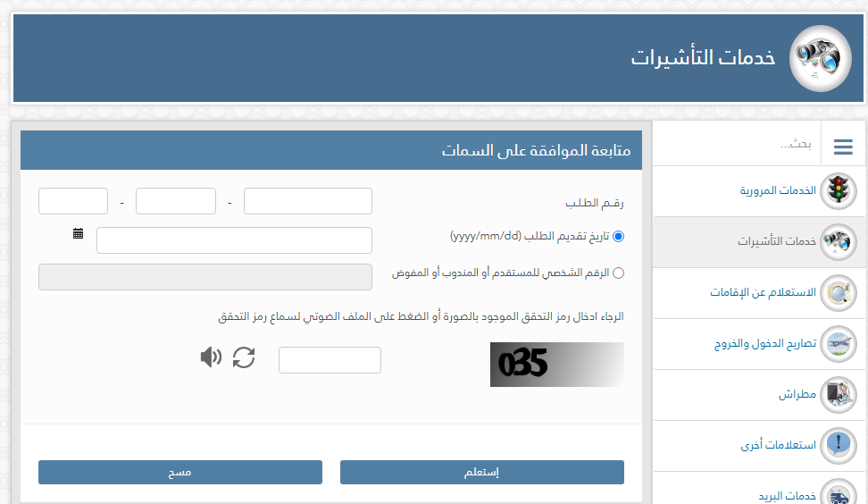The height and width of the screenshot is (504, 868).
Task: Click the الاستعلام عن الإقامات magnifier icon
Action: click(838, 292)
